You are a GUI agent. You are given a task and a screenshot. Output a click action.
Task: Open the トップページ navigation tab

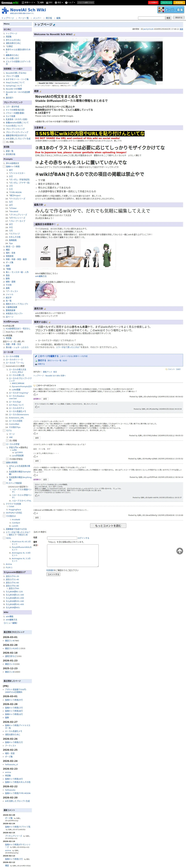coord(8,18)
